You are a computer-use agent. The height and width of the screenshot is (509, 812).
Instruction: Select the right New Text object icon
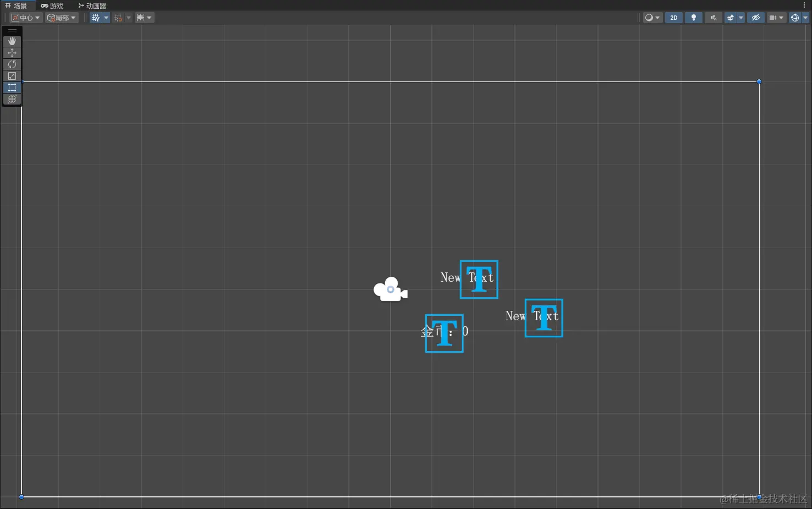coord(544,318)
